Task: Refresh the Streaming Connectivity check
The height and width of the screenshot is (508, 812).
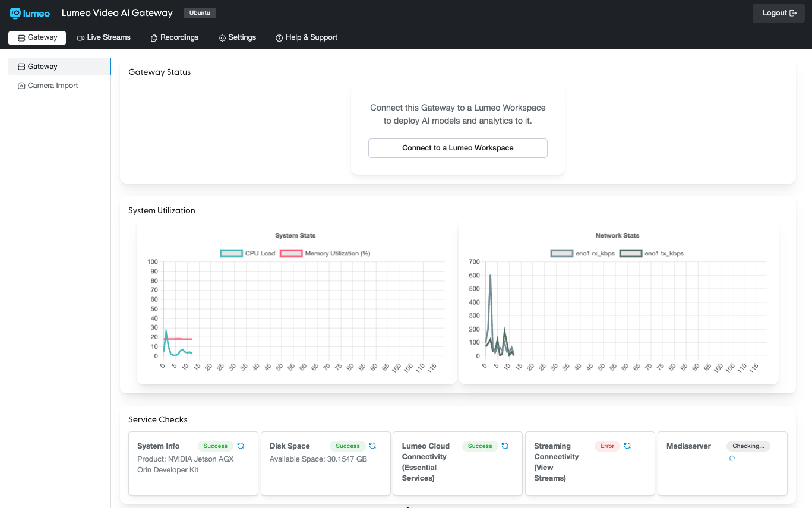Action: click(x=627, y=446)
